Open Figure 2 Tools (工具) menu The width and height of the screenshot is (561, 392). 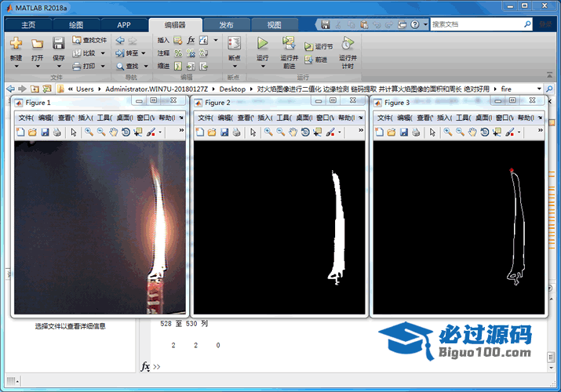coord(284,118)
